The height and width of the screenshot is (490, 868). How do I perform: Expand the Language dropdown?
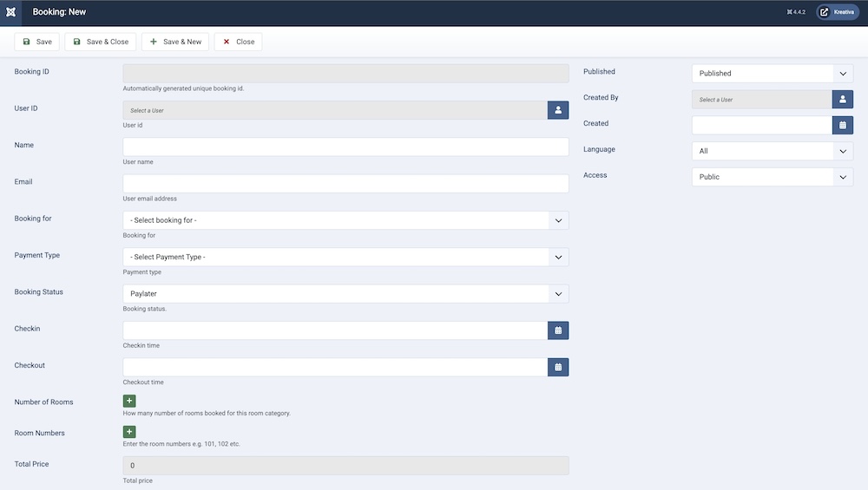tap(772, 151)
